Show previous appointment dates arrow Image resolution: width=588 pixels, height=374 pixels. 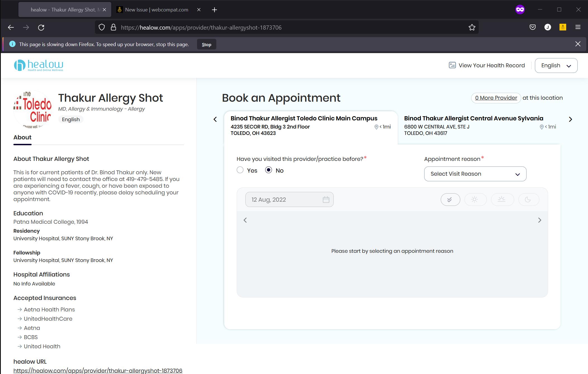click(245, 220)
